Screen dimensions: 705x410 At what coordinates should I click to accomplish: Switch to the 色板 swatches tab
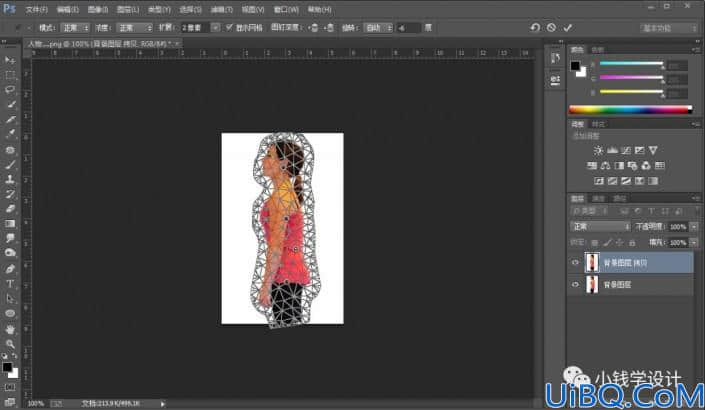click(598, 49)
